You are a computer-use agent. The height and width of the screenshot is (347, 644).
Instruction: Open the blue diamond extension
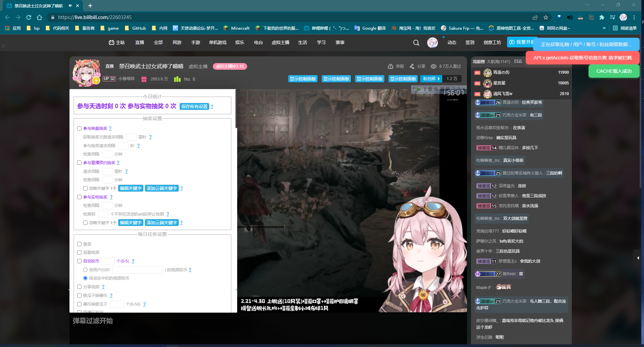point(559,17)
